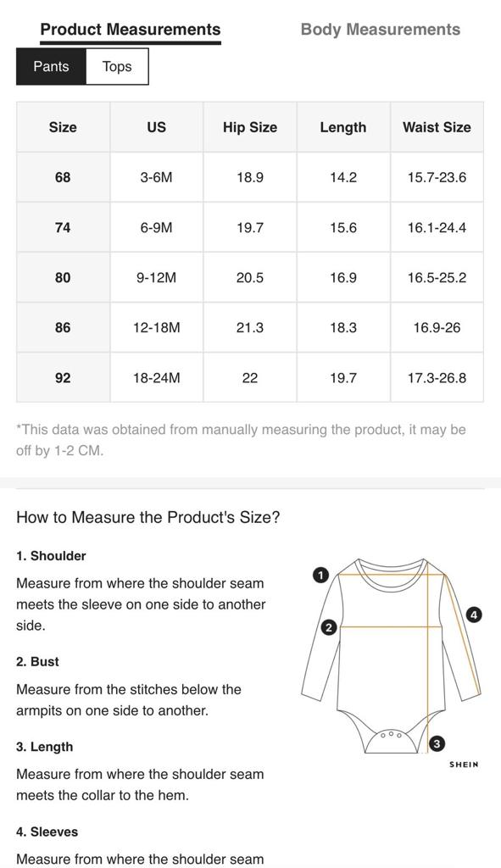The height and width of the screenshot is (868, 501).
Task: Click the 12-18M US size cell
Action: coord(157,328)
